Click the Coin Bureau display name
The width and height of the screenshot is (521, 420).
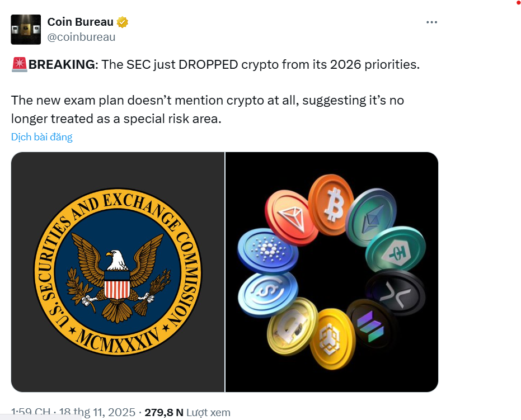(x=81, y=22)
